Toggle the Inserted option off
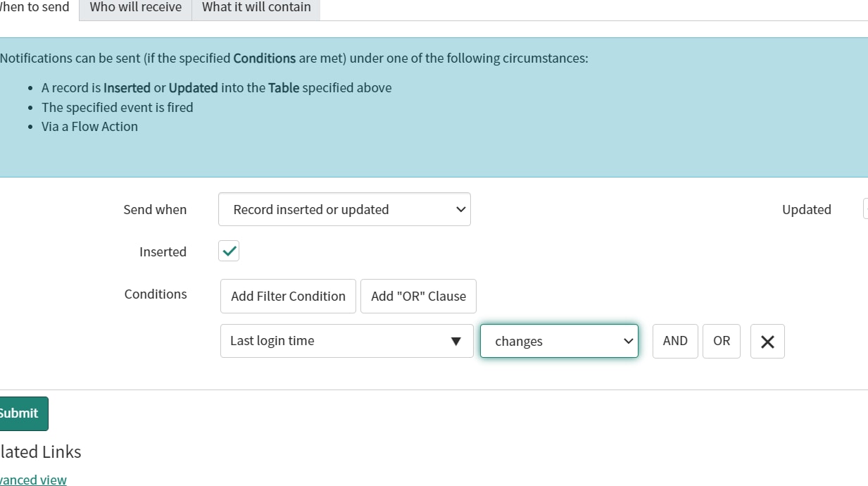This screenshot has height=486, width=868. click(x=228, y=251)
